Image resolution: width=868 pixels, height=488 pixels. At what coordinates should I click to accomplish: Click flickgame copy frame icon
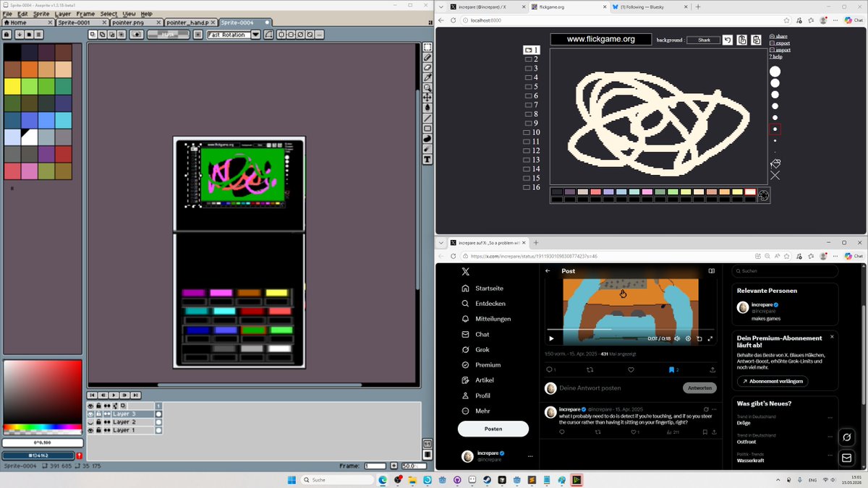741,40
